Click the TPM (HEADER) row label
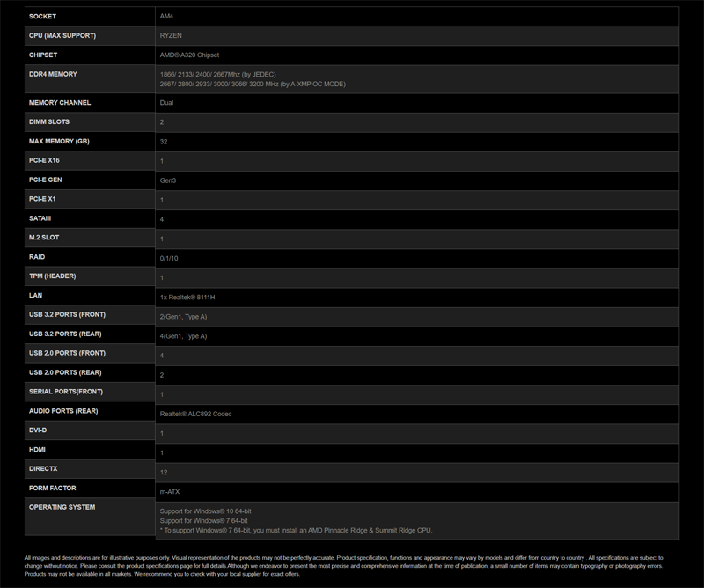The image size is (704, 588). [x=53, y=276]
